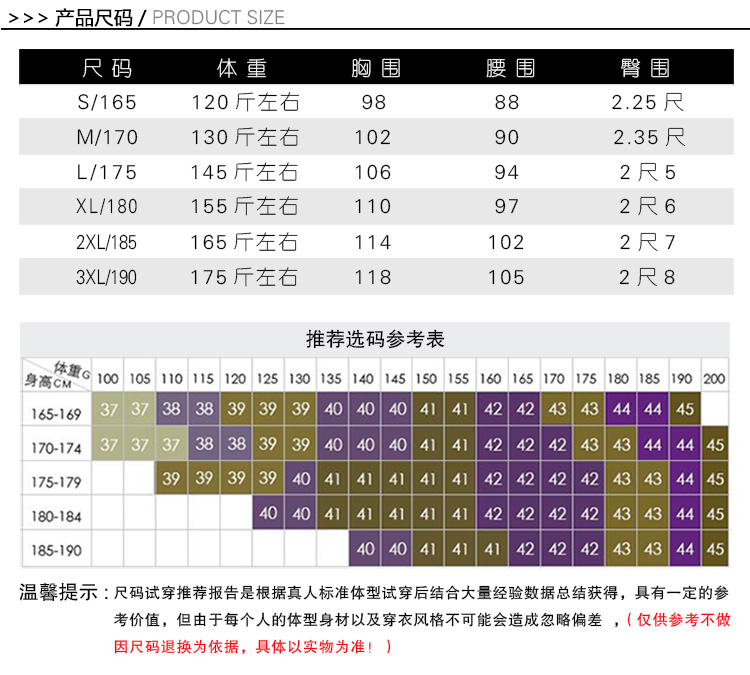750x675 pixels.
Task: Click the 185-190 height row label
Action: coord(56,551)
